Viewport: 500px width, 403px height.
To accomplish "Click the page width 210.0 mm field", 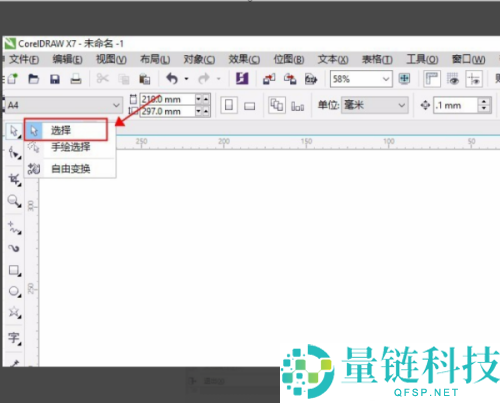I will coord(168,99).
